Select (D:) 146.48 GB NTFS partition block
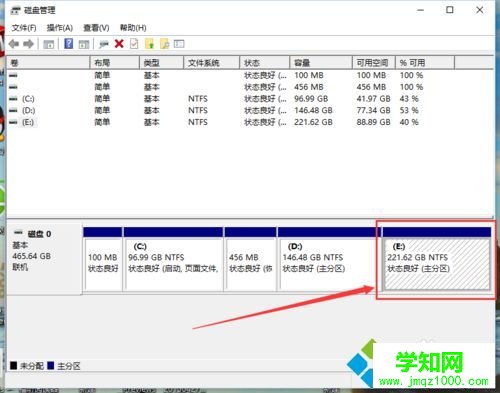 pos(328,259)
